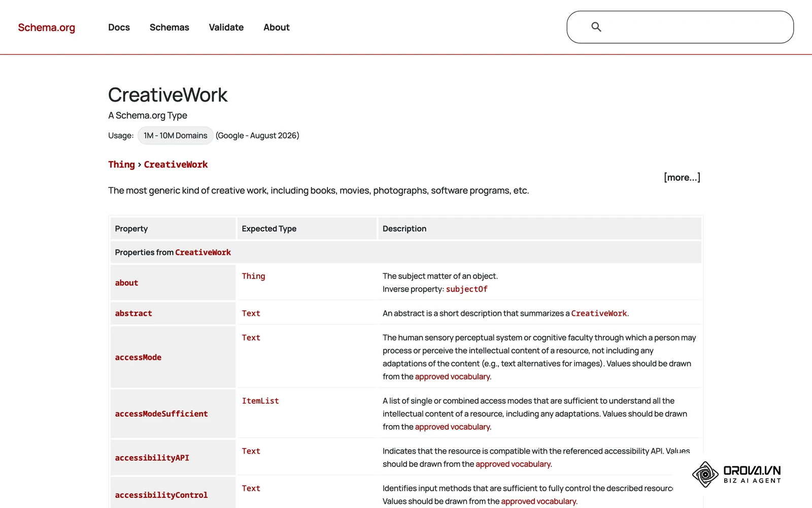
Task: Focus the site search field
Action: pyautogui.click(x=680, y=27)
